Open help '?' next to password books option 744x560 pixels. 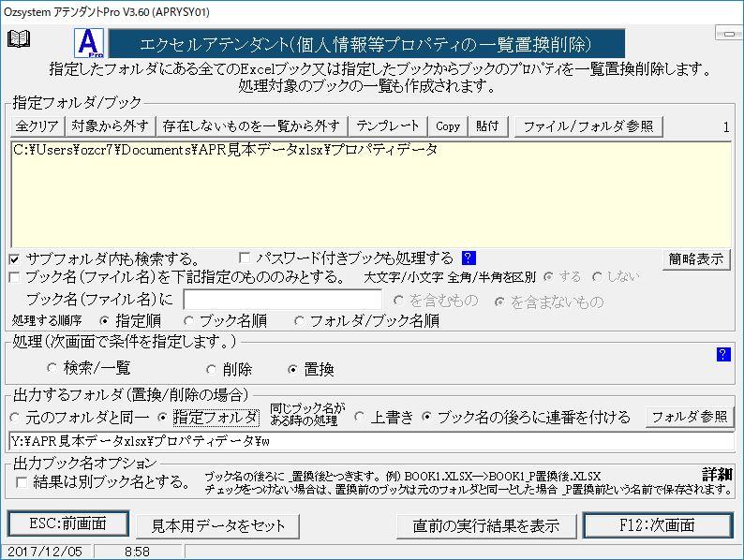click(x=469, y=258)
